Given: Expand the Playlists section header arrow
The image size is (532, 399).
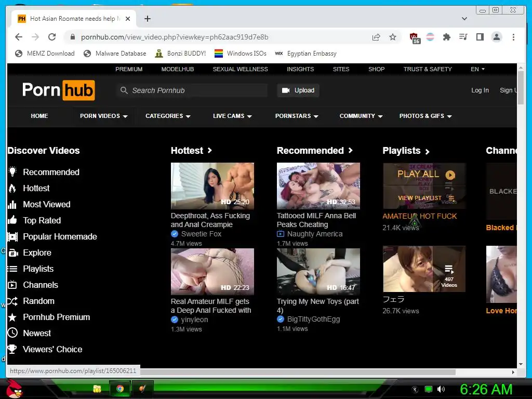Looking at the screenshot, I should point(428,151).
